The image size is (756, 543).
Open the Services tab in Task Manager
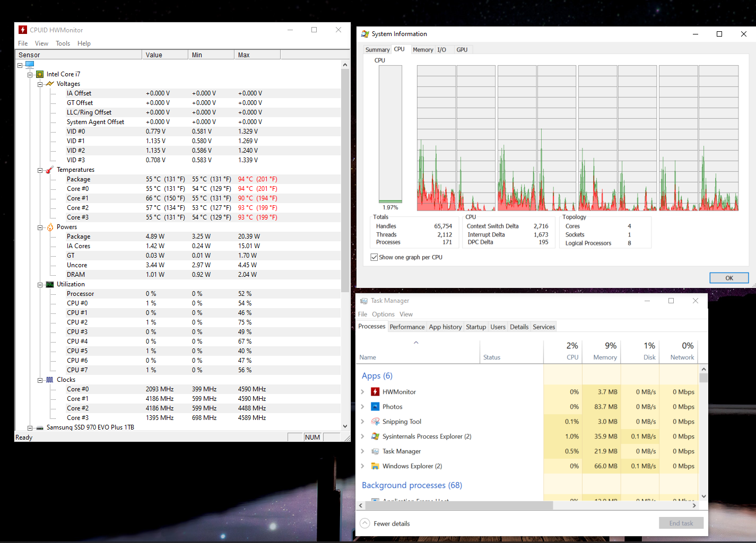[544, 327]
